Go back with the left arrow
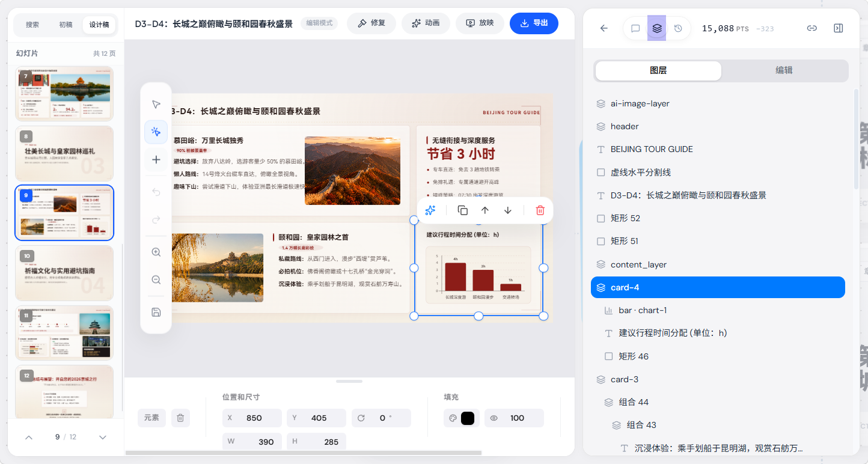868x464 pixels. (604, 28)
